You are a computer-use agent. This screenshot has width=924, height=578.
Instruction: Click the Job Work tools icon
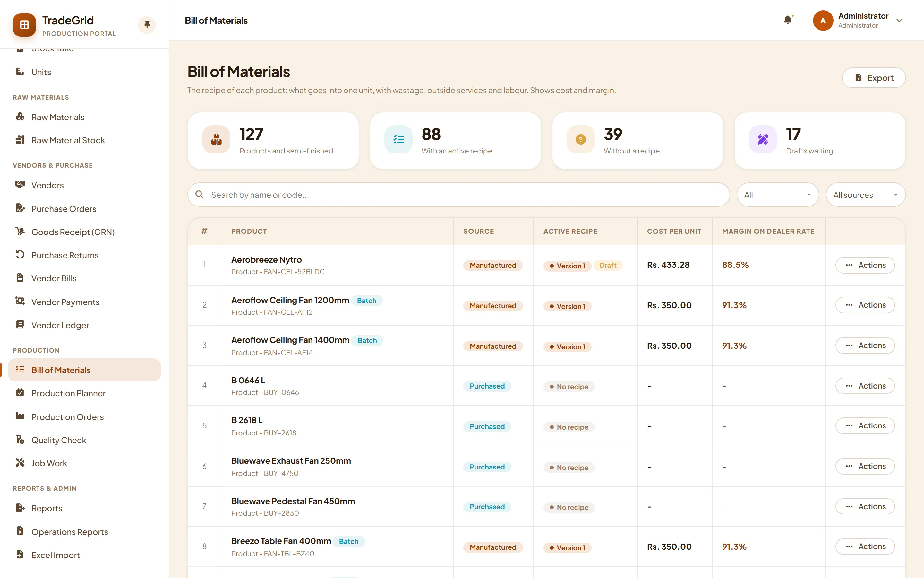point(20,463)
